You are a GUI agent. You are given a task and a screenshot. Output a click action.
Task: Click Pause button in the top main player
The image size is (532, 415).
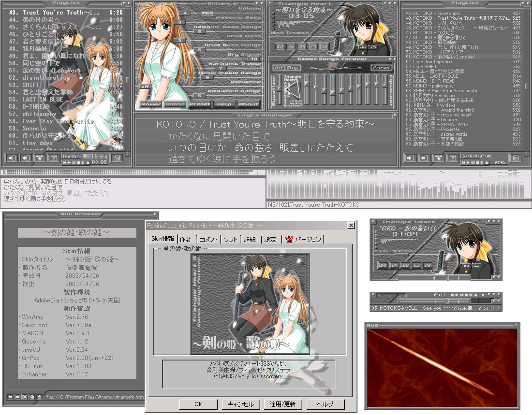302,47
